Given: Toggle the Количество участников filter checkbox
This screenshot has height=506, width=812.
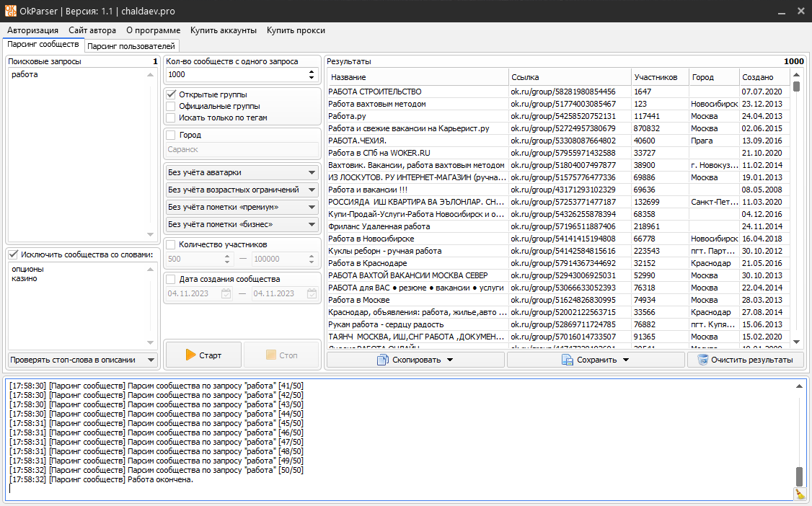Looking at the screenshot, I should point(171,244).
